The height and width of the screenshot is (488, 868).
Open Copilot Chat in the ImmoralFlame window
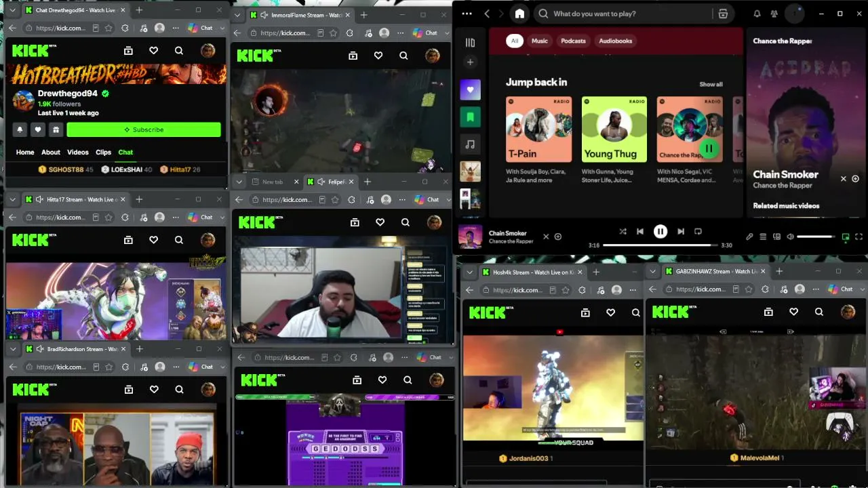coord(426,33)
